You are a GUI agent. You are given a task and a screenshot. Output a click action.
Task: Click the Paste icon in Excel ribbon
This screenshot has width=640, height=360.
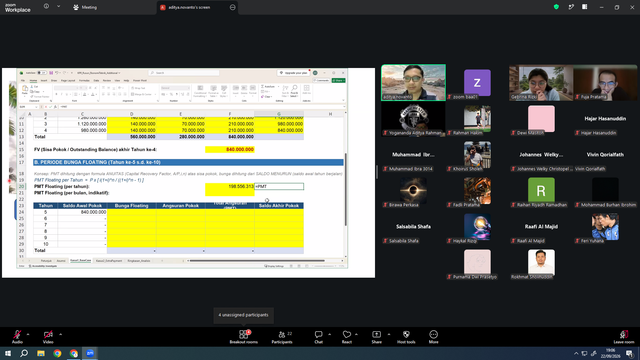[x=24, y=89]
